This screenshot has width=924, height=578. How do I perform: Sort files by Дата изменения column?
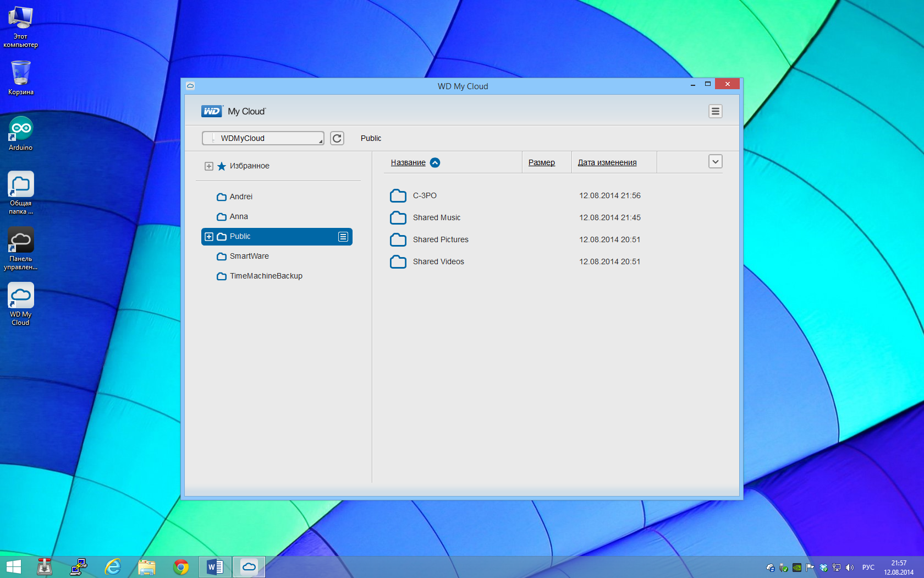[607, 162]
